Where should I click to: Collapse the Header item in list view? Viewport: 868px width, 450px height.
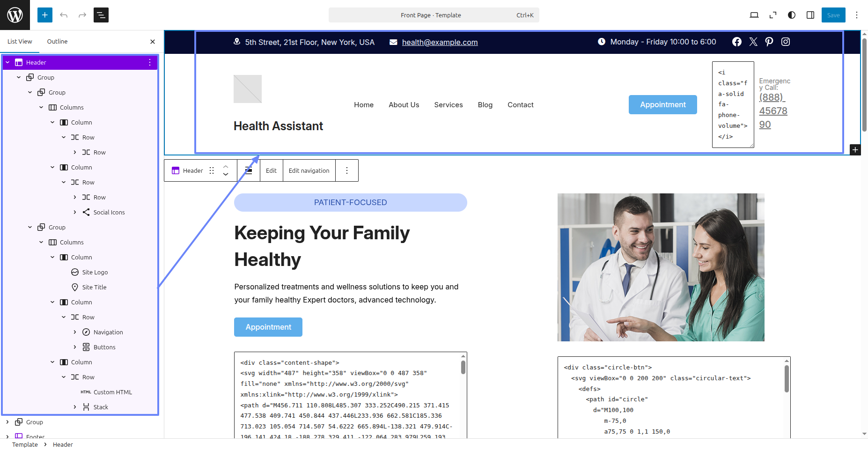[7, 62]
